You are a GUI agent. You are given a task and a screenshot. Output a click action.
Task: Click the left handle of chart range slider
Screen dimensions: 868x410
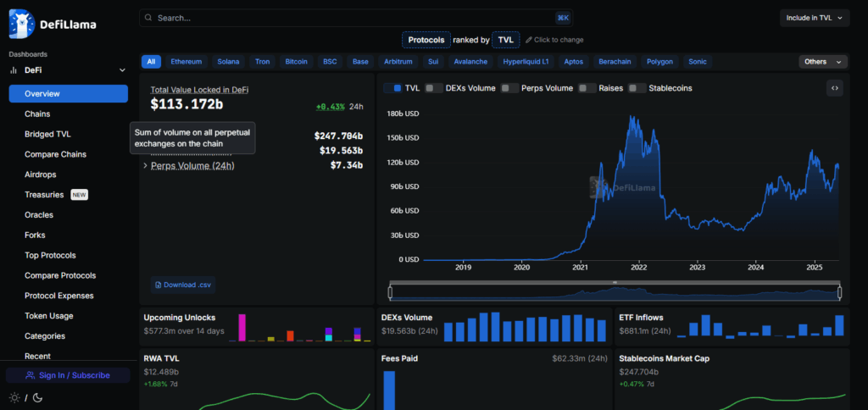(x=390, y=292)
